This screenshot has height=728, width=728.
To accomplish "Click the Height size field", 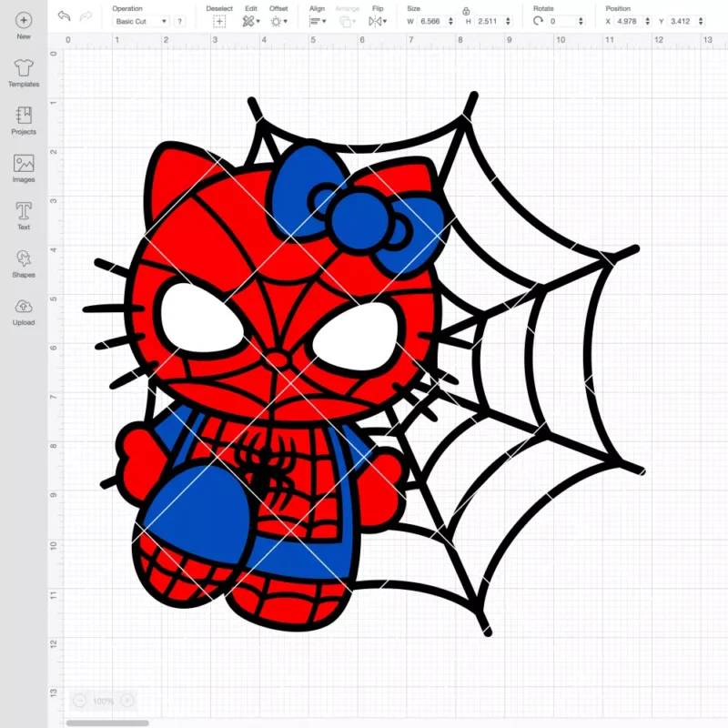I will (488, 21).
